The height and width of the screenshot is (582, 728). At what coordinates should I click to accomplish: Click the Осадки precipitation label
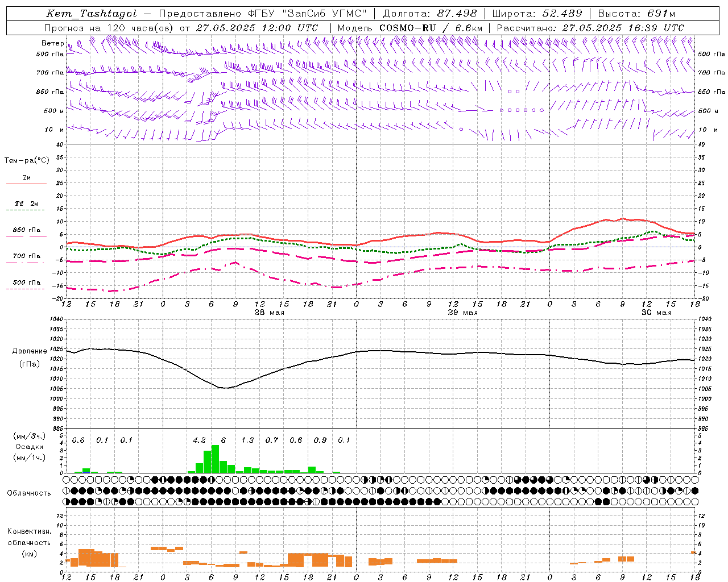[x=29, y=447]
